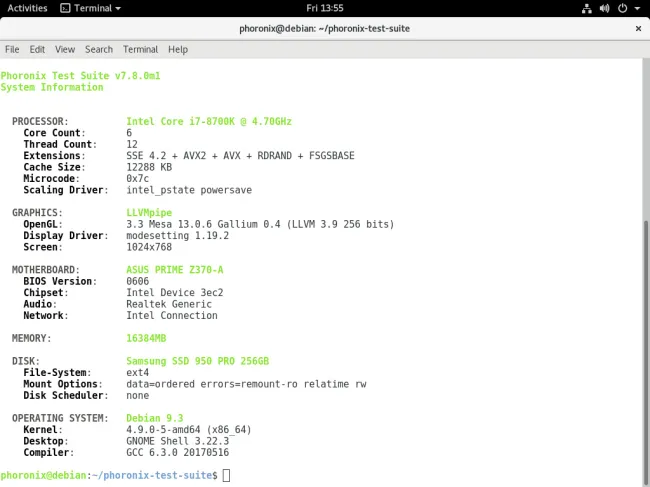Click Intel Device 3ec2 chipset text
Viewport: 650px width, 487px height.
175,293
